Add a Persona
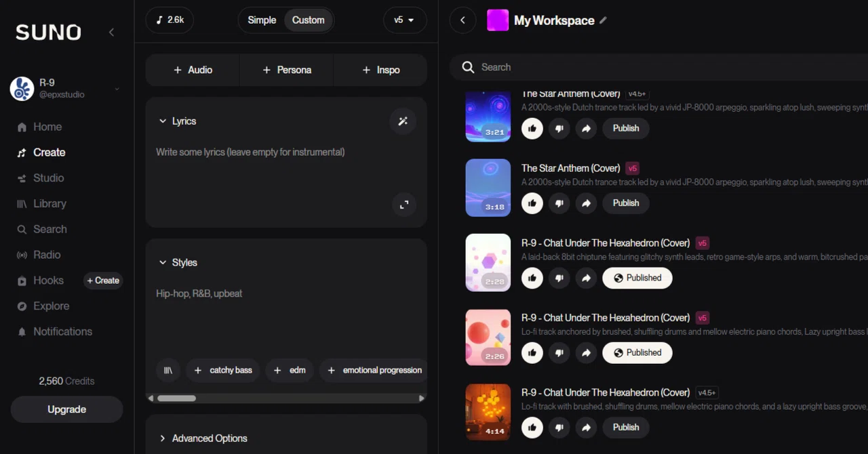The height and width of the screenshot is (454, 868). [x=287, y=70]
